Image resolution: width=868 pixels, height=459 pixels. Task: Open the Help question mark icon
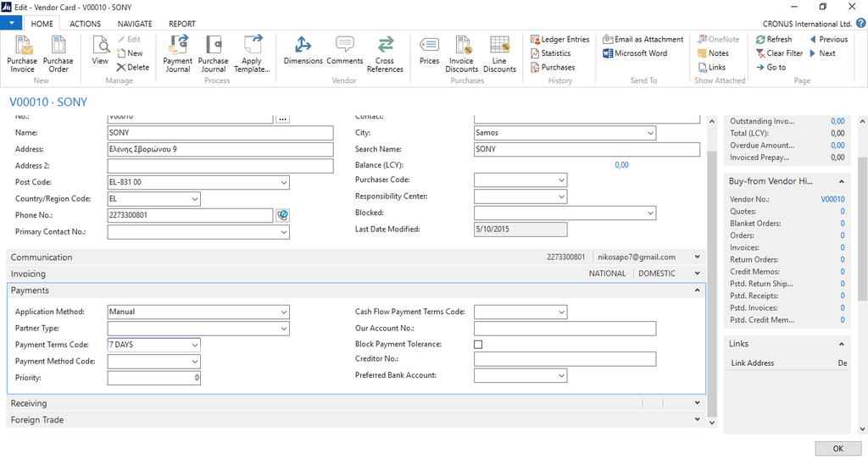tap(861, 23)
